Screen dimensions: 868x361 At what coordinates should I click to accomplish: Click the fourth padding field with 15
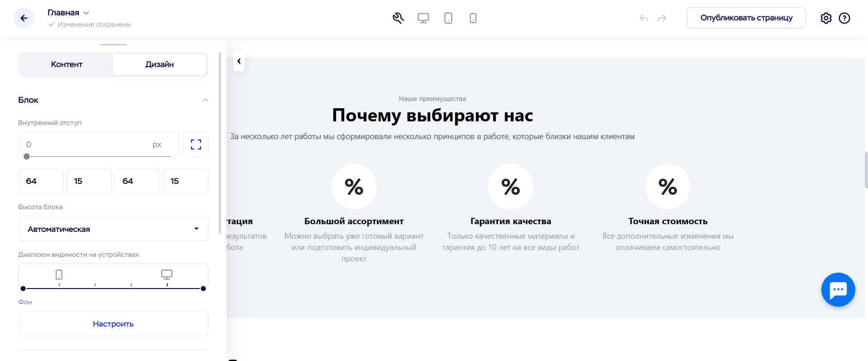(186, 181)
